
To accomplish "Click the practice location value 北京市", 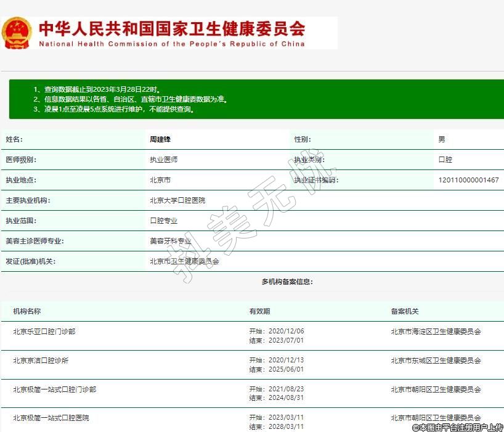I will (160, 180).
